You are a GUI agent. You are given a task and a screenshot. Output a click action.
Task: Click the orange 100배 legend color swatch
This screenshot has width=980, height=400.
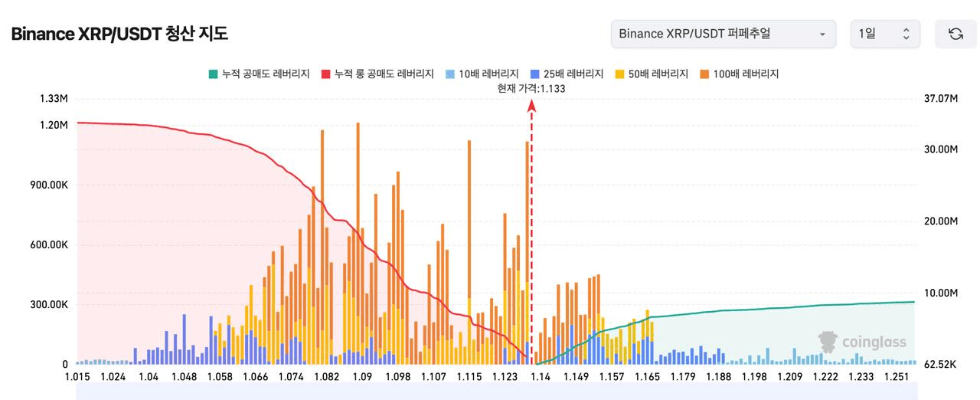tap(704, 74)
